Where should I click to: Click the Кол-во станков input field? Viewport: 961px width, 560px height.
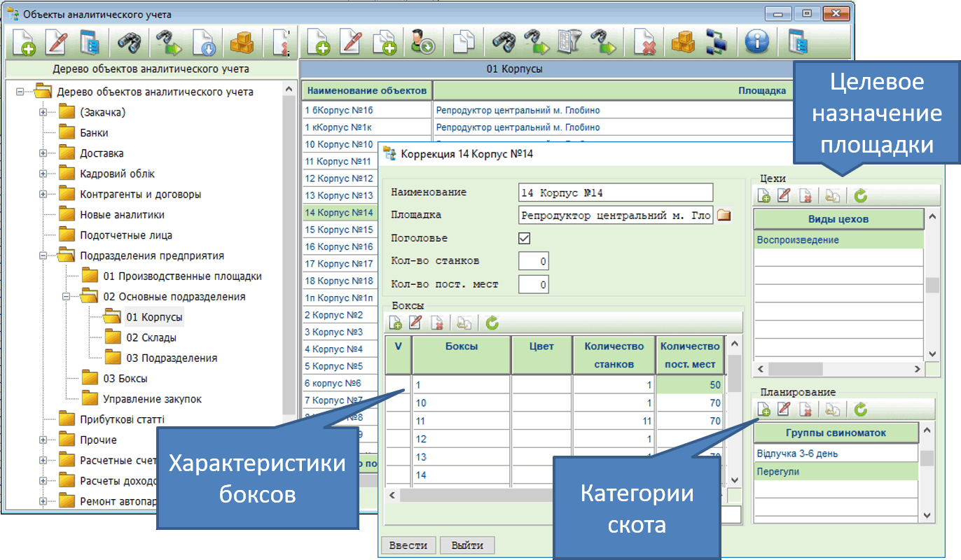(x=533, y=261)
